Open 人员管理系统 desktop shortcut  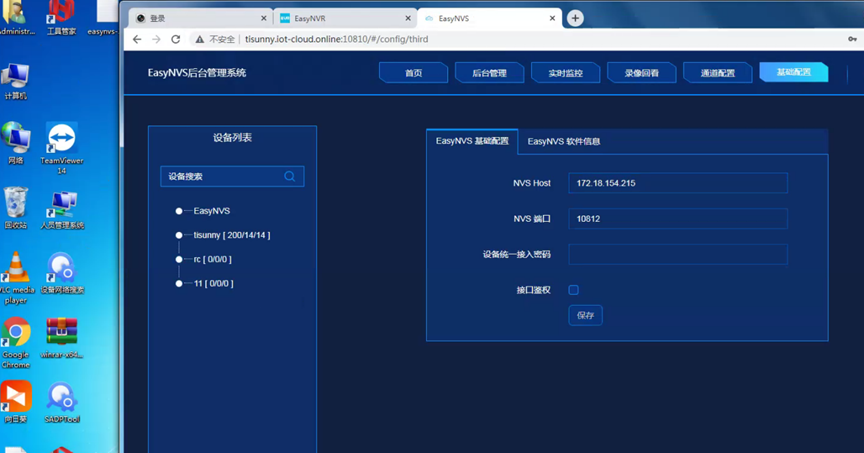pyautogui.click(x=62, y=209)
